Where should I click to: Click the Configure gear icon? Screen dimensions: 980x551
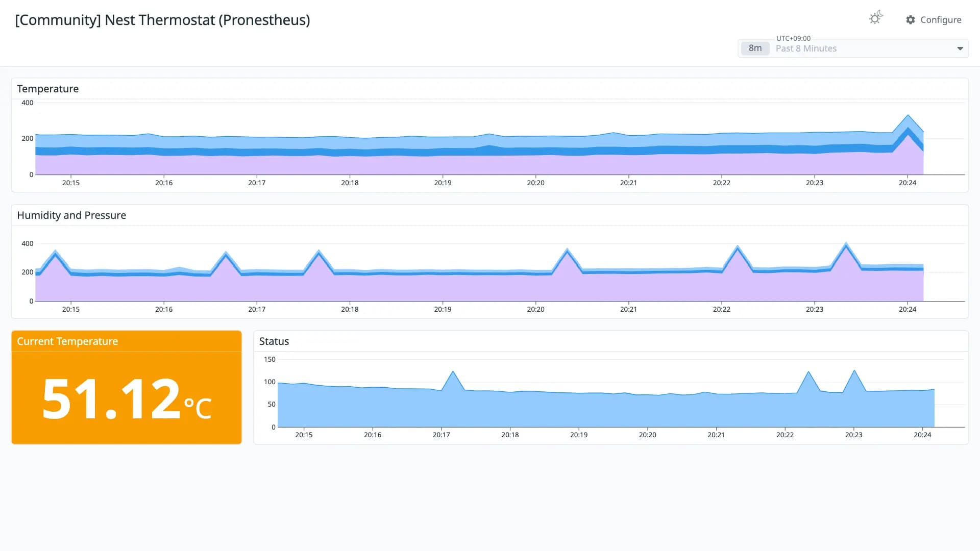pyautogui.click(x=911, y=20)
